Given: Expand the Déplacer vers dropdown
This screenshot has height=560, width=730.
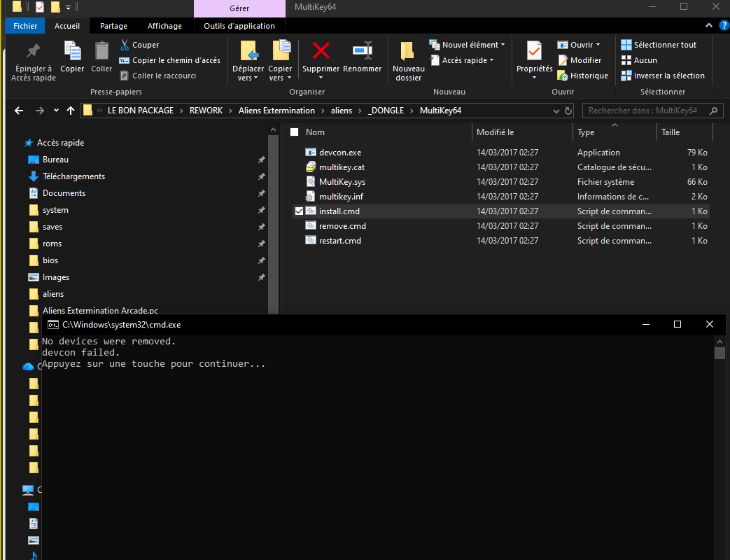Looking at the screenshot, I should point(249,78).
